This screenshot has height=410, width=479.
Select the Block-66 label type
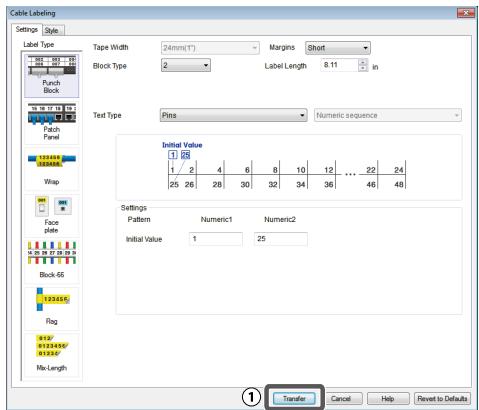click(x=51, y=262)
